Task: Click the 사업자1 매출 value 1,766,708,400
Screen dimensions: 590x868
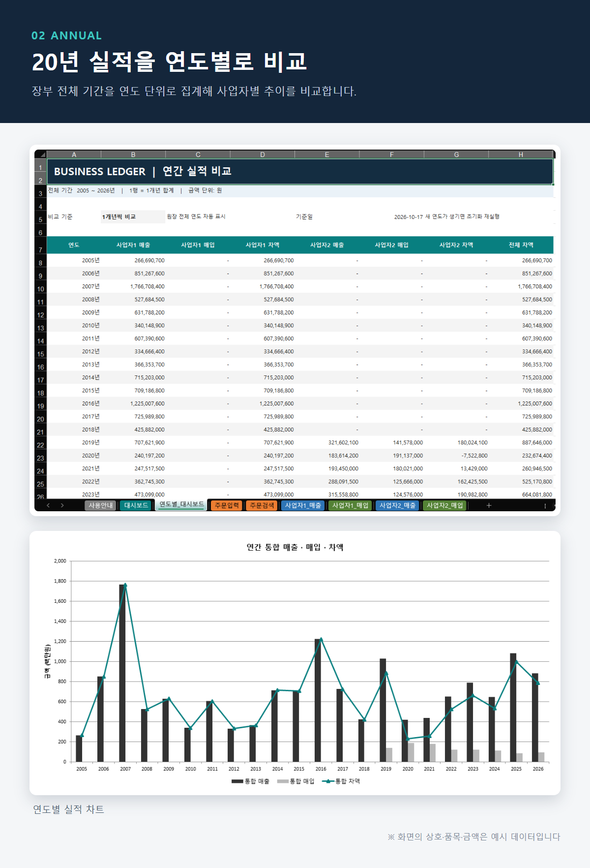Action: (133, 286)
